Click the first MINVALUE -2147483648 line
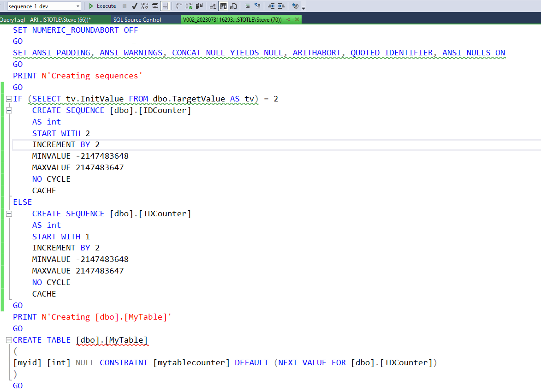The image size is (541, 392). click(80, 156)
